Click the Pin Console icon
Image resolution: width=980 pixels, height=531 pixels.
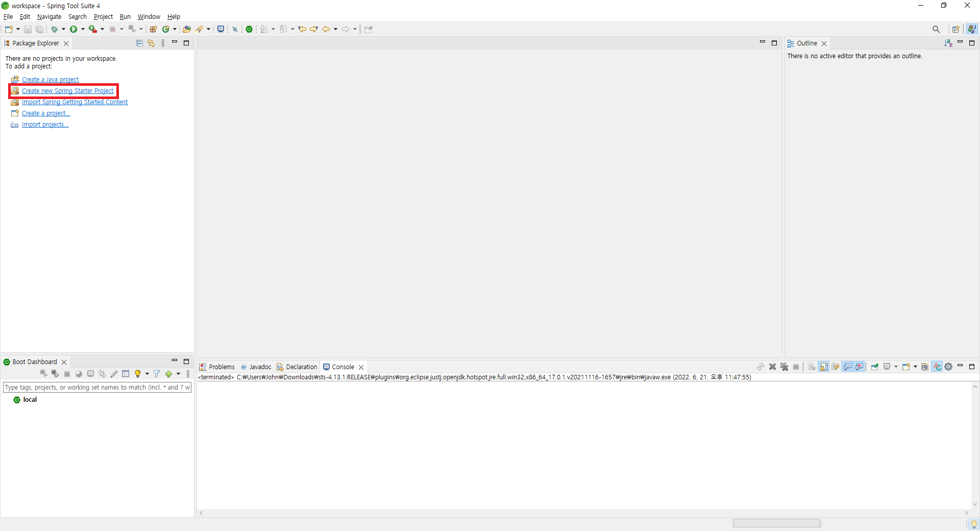click(875, 367)
